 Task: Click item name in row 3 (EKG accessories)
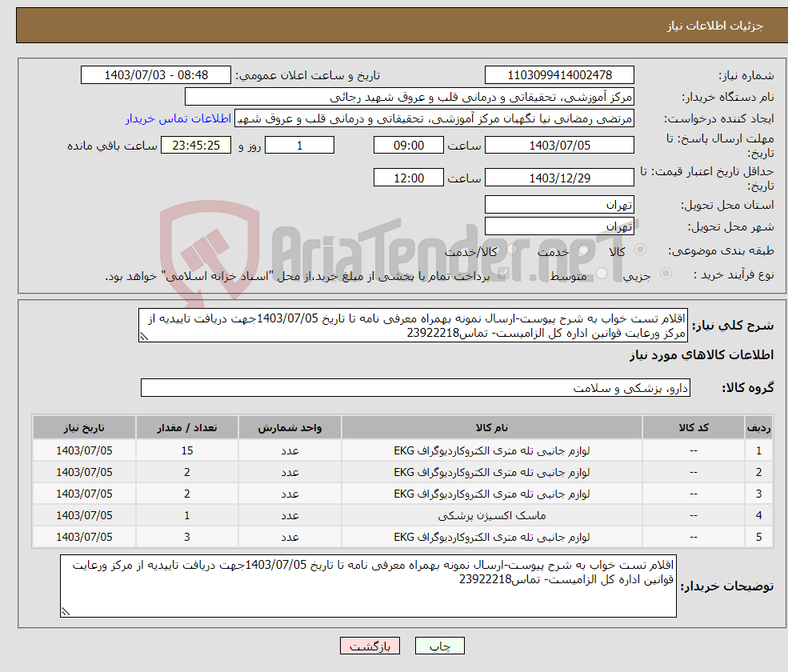492,494
